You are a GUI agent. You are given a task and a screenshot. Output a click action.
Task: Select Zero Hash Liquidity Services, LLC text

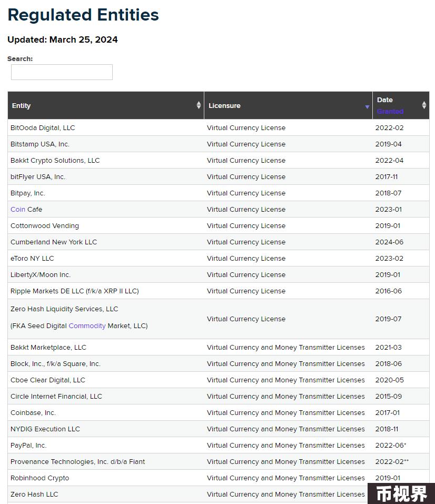(x=64, y=309)
